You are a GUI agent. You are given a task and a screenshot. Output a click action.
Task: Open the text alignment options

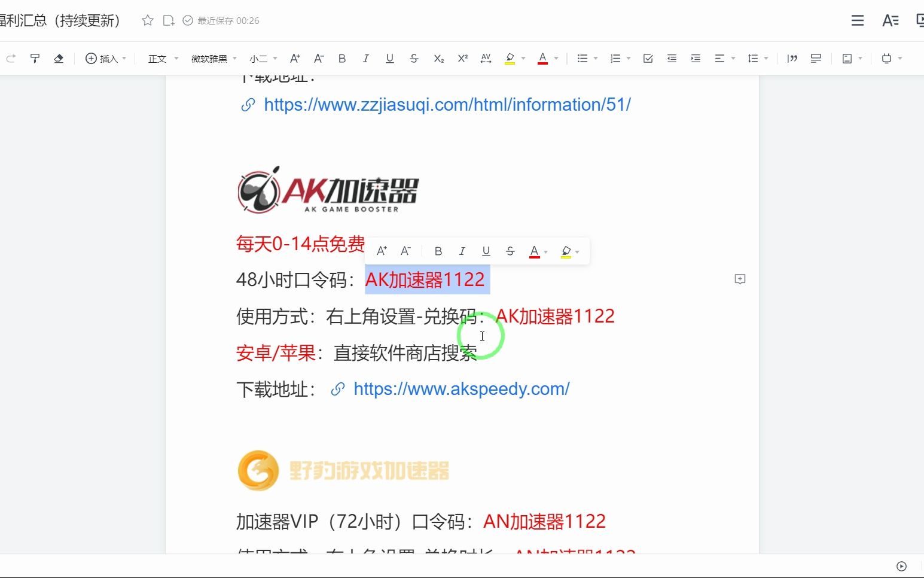[724, 59]
